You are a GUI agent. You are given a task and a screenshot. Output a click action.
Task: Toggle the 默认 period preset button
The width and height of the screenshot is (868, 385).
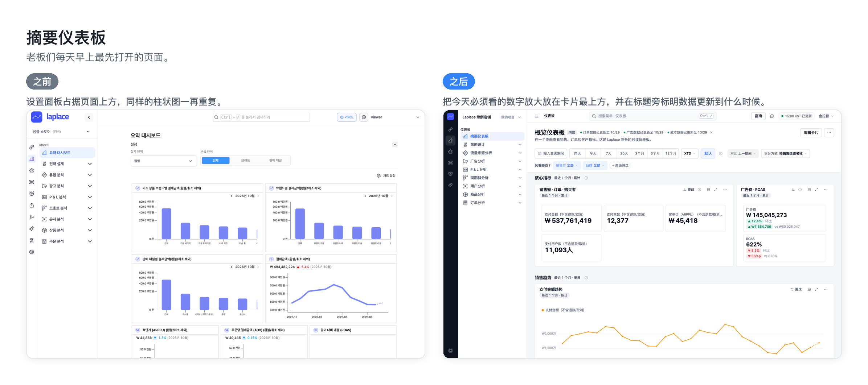708,154
